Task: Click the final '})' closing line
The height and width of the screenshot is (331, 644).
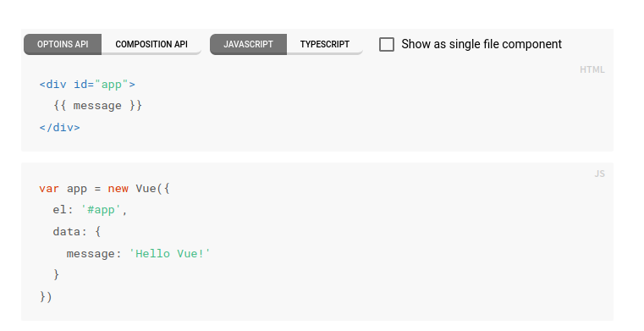Action: (46, 296)
